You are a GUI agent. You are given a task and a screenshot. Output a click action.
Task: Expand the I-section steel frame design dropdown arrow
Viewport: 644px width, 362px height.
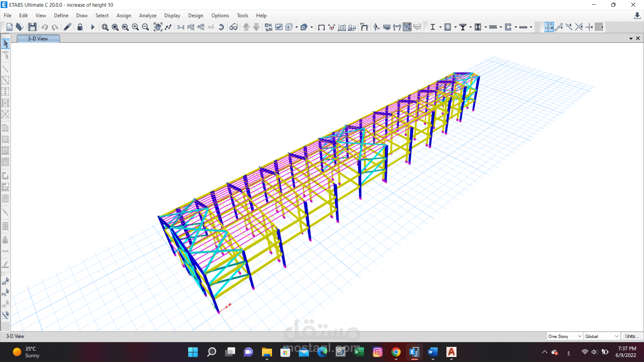click(440, 27)
